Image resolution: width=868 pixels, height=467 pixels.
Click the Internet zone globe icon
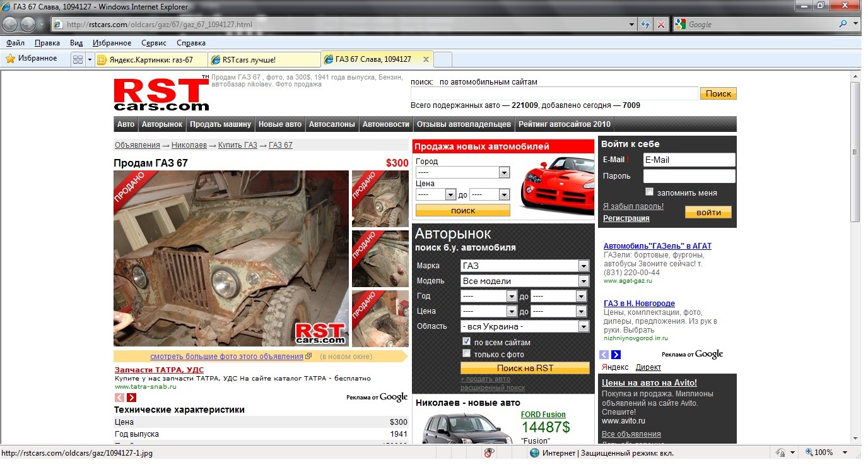pyautogui.click(x=534, y=452)
